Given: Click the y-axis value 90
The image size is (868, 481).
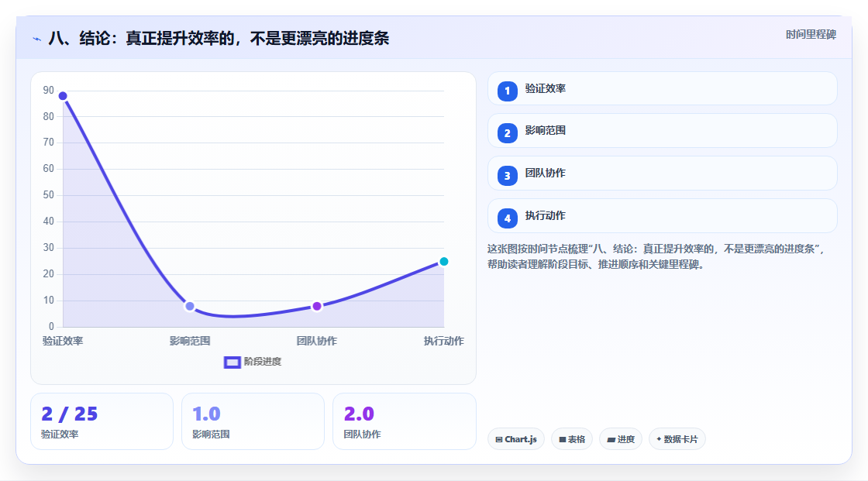Looking at the screenshot, I should [49, 90].
